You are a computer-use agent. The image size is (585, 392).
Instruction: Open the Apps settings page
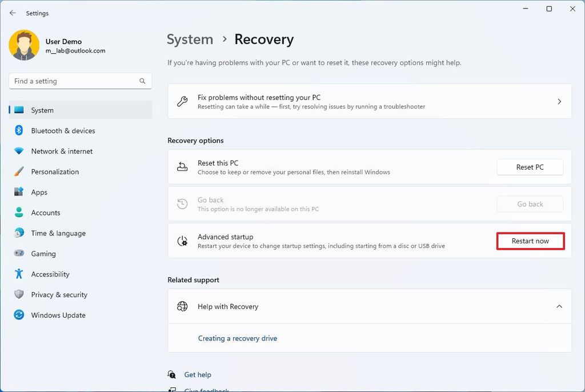point(39,193)
